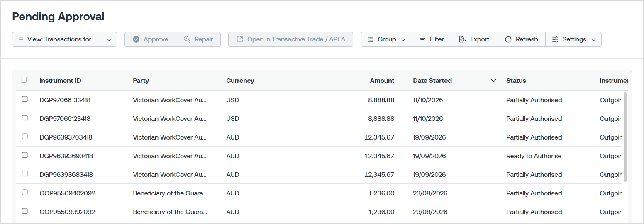The image size is (644, 224).
Task: Click the AUD currency in row DGP96393703418
Action: (233, 137)
